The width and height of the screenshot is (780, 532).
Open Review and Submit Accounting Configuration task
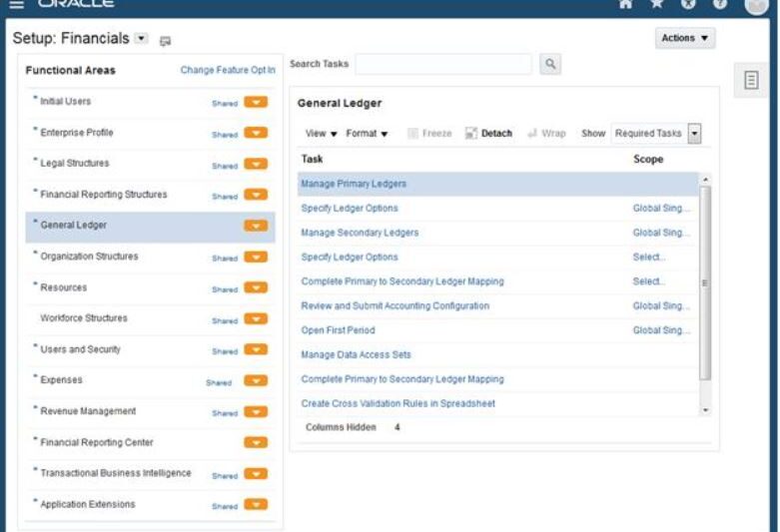394,305
